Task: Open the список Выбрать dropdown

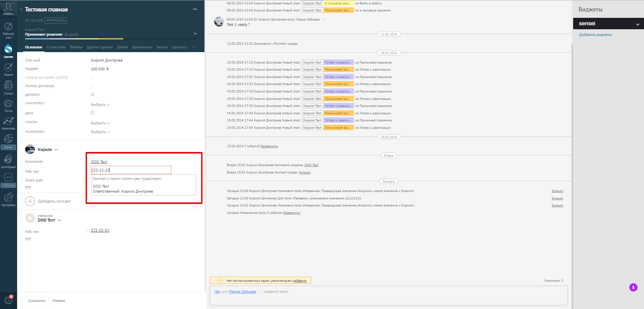Action: 100,123
